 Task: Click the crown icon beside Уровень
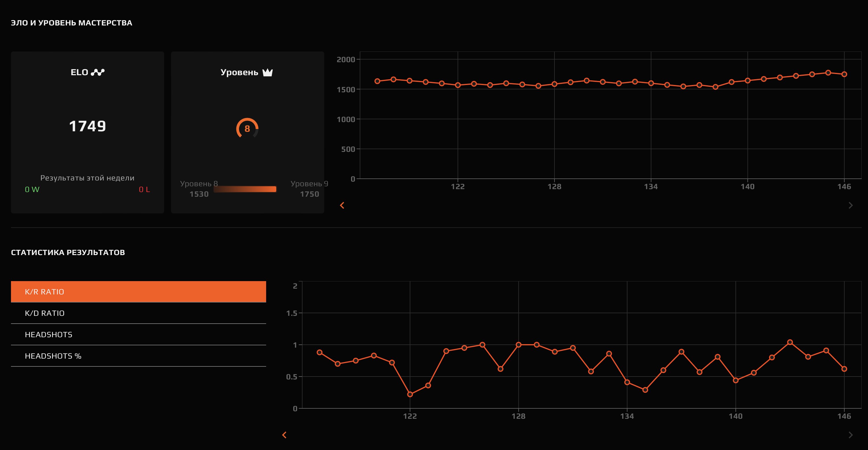tap(268, 72)
